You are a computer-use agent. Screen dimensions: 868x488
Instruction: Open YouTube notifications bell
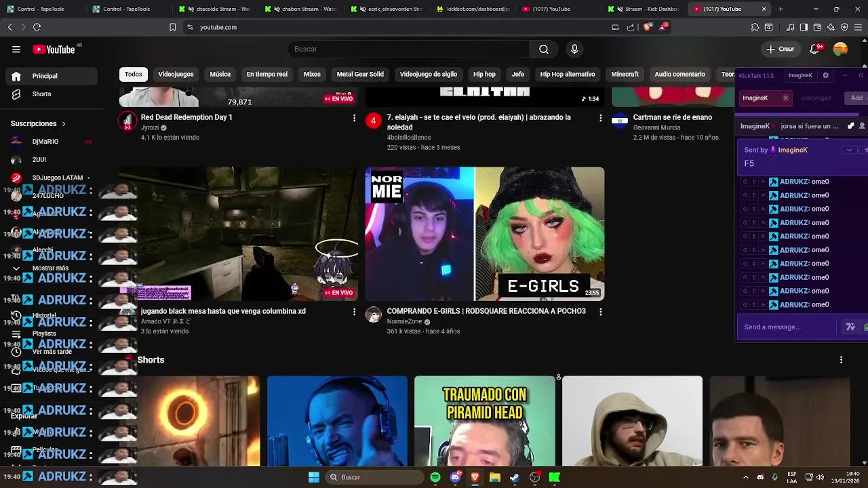pyautogui.click(x=816, y=49)
